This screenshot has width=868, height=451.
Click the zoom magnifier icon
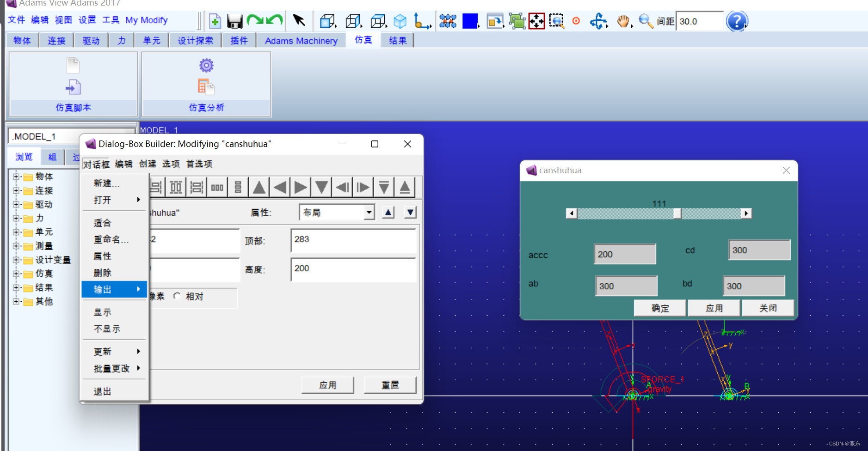(x=645, y=21)
